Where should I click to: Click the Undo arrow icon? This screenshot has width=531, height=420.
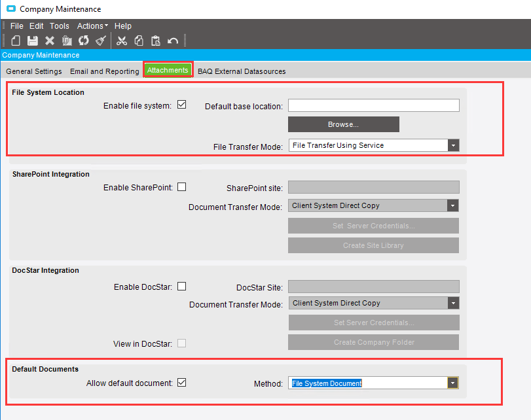[173, 41]
